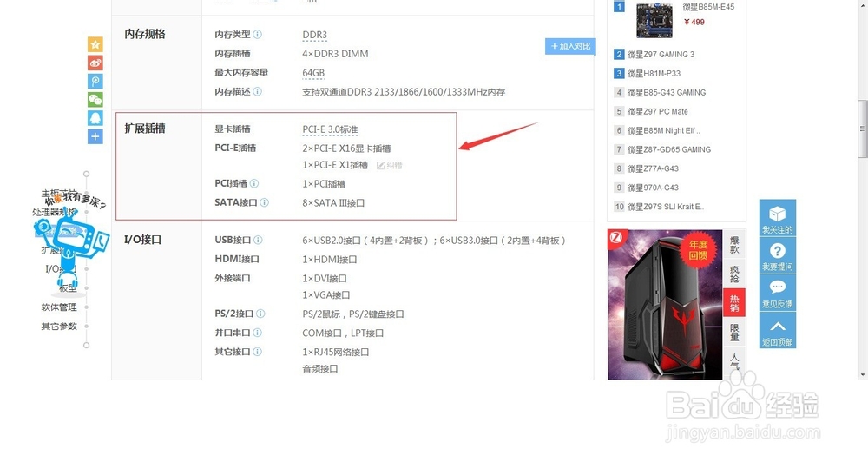
Task: Open ranked item 微星Z97 PC Mate
Action: pyautogui.click(x=658, y=111)
